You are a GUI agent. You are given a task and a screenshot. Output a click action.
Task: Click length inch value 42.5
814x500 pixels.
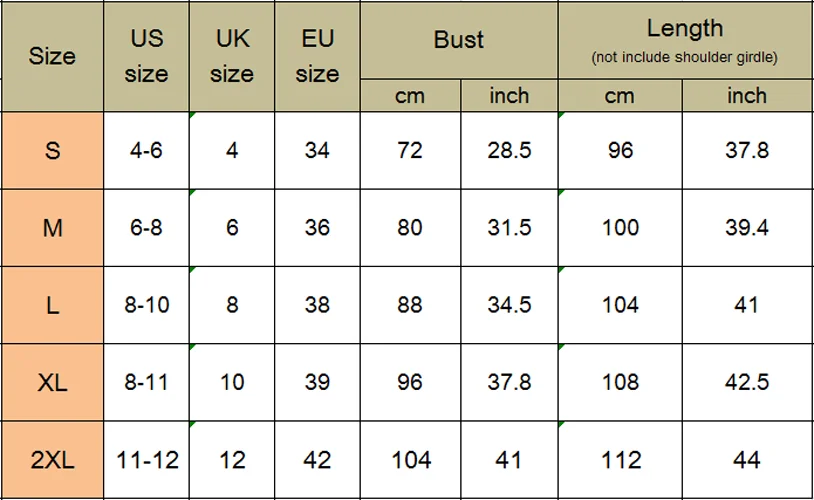[x=747, y=383]
